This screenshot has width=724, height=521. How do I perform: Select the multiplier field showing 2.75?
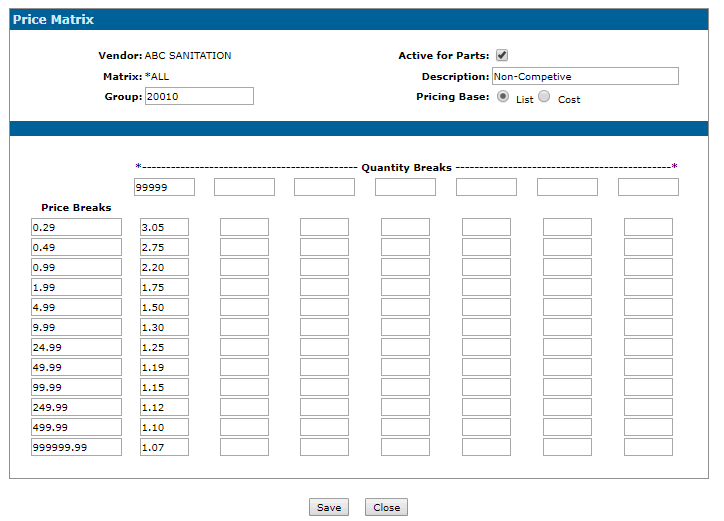pyautogui.click(x=164, y=247)
